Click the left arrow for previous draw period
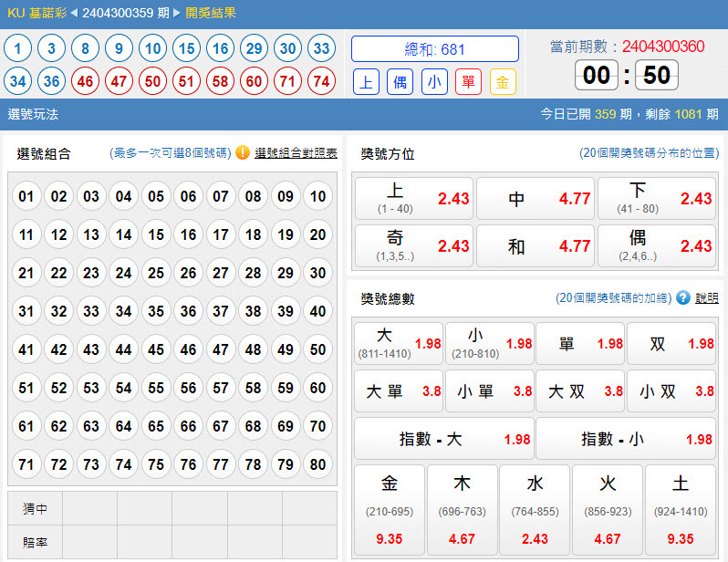Screen dimensions: 728x562 [x=74, y=14]
